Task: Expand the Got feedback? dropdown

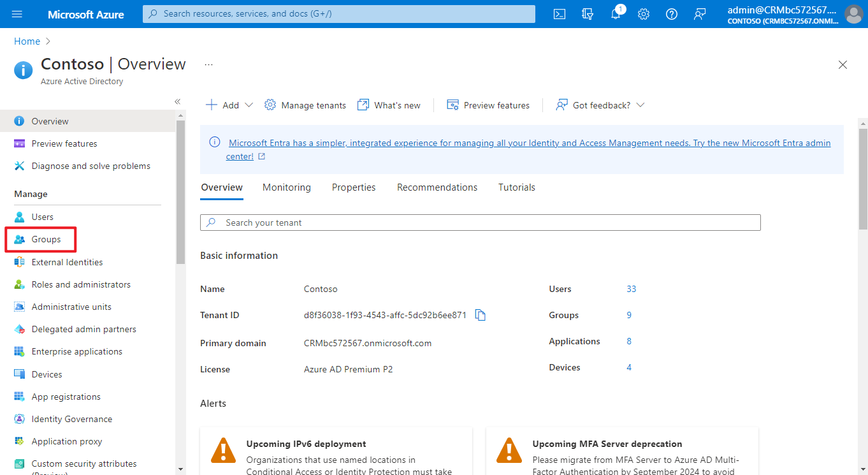Action: point(640,105)
